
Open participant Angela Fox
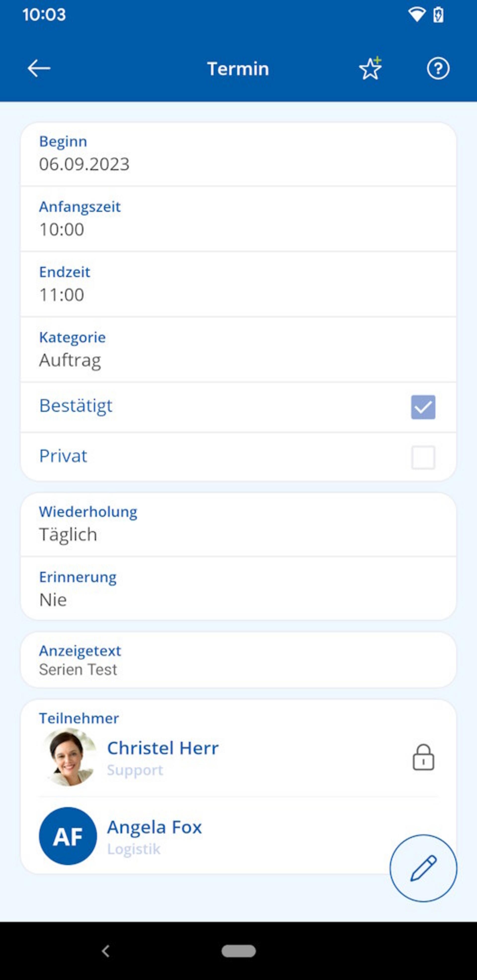pyautogui.click(x=155, y=828)
